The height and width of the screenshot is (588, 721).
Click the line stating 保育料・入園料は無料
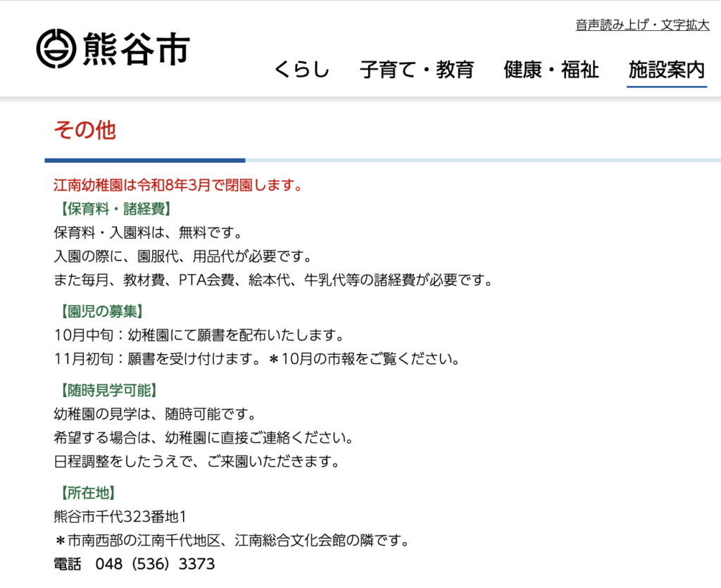pos(148,232)
